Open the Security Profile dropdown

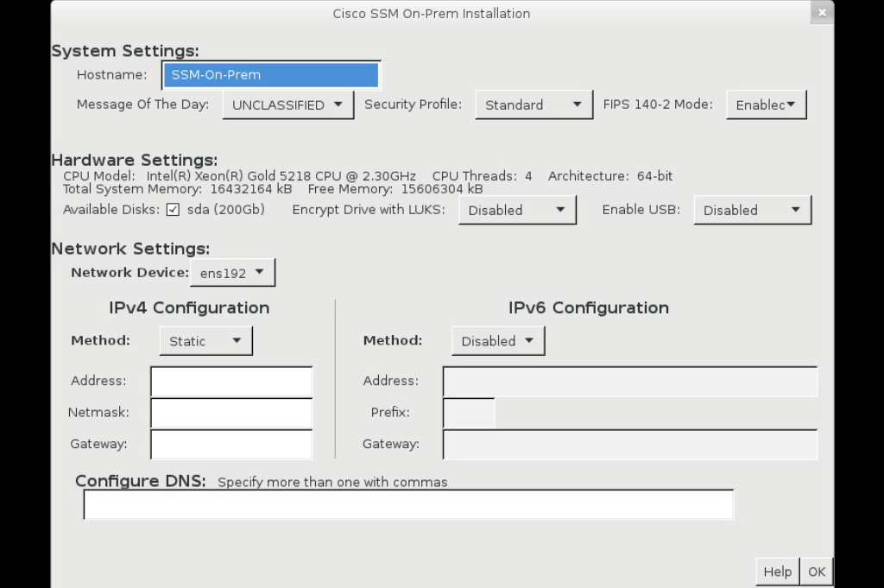pos(534,104)
